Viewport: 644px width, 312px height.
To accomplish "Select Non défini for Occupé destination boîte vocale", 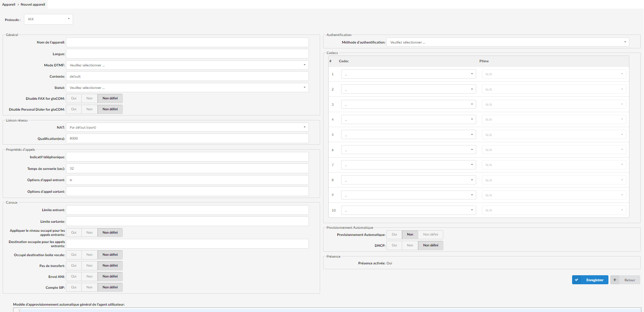I will tap(110, 255).
